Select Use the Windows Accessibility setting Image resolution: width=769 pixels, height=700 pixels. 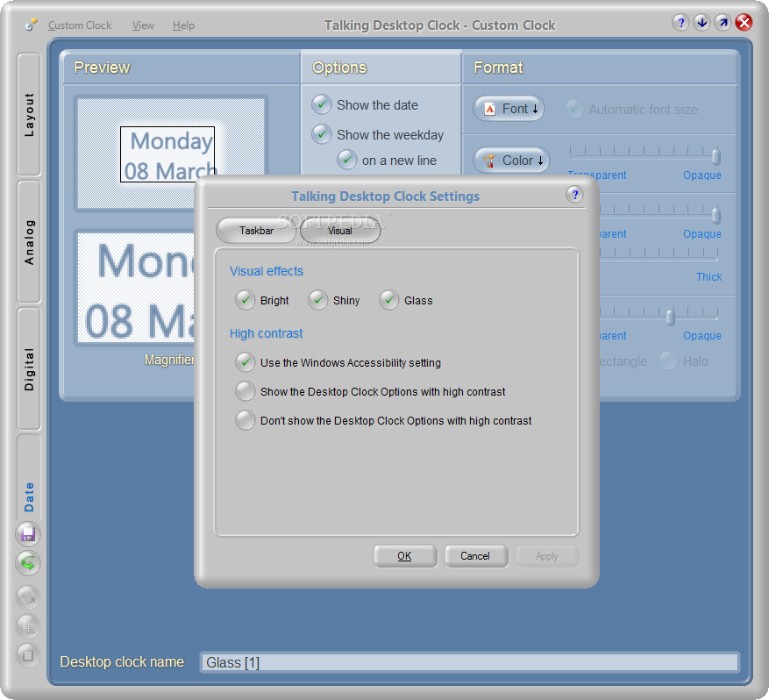(246, 362)
